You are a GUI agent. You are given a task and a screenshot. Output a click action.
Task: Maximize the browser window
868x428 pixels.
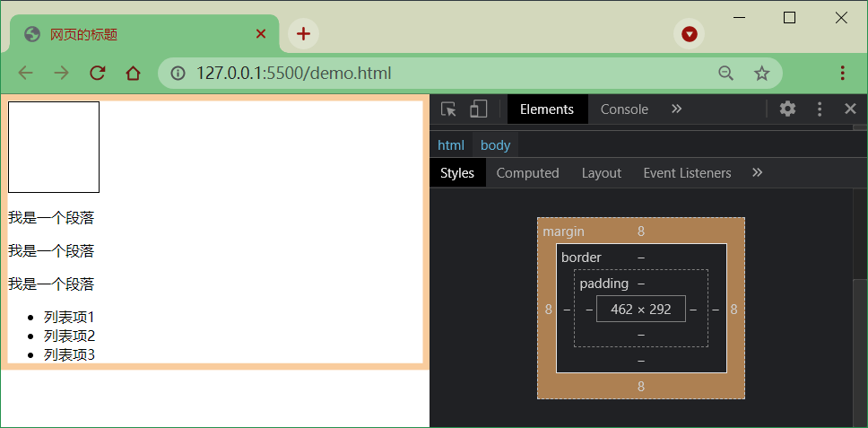point(790,18)
